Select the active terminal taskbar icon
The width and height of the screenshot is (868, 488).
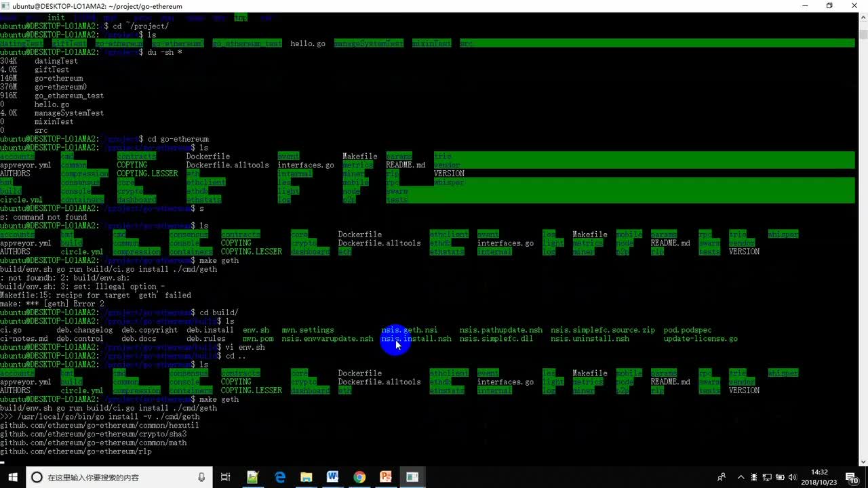[412, 477]
